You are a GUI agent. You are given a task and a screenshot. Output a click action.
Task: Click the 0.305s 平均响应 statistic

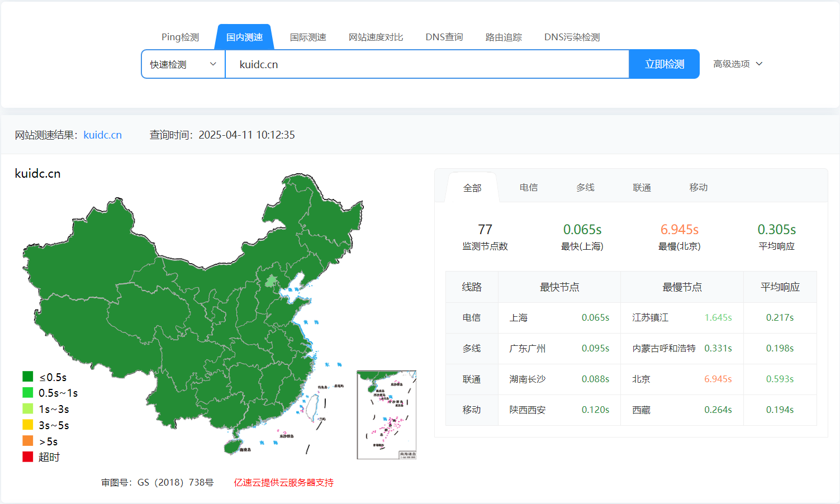point(777,237)
